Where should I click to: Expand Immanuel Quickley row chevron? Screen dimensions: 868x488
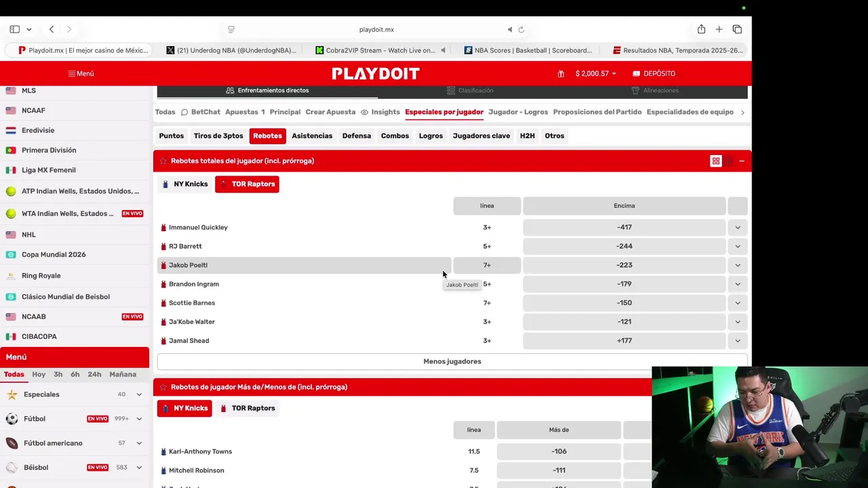738,228
